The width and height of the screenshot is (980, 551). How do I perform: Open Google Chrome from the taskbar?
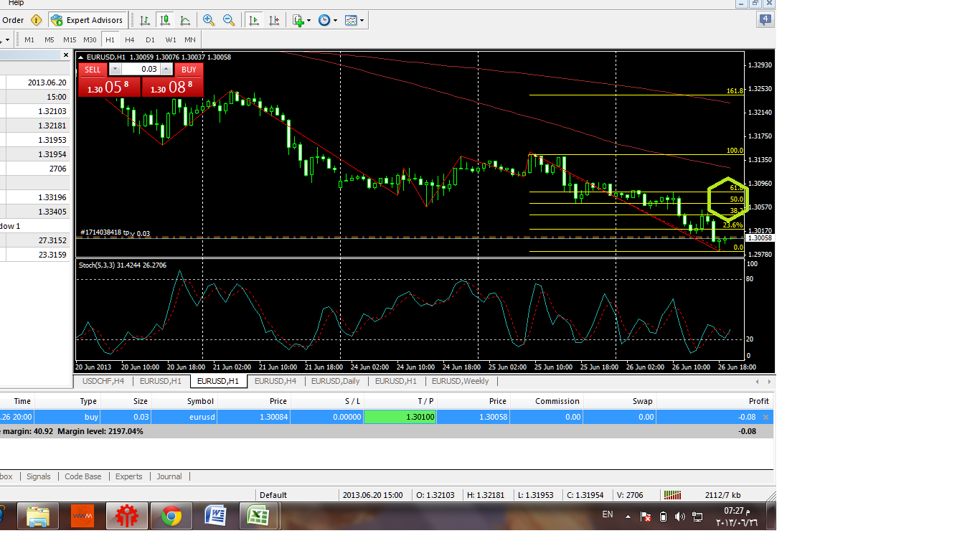click(x=171, y=516)
